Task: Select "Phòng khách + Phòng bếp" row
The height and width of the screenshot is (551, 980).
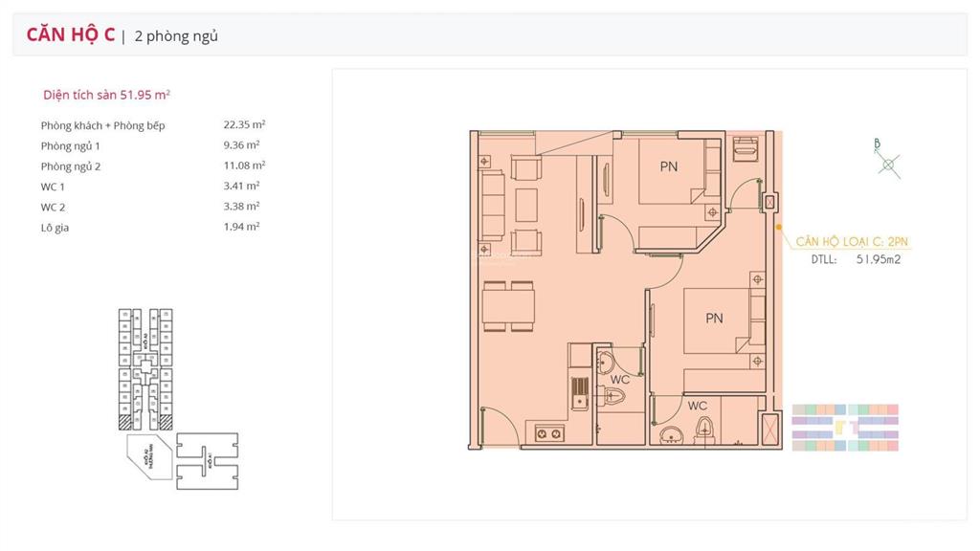Action: point(102,125)
